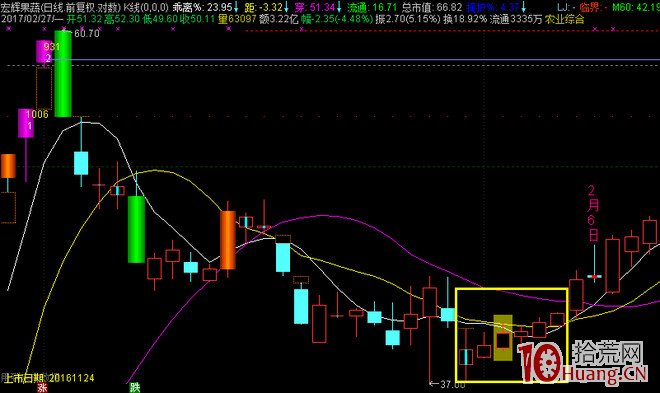Click the turnover amount 额3.22亿
This screenshot has height=393, width=660.
pyautogui.click(x=278, y=19)
